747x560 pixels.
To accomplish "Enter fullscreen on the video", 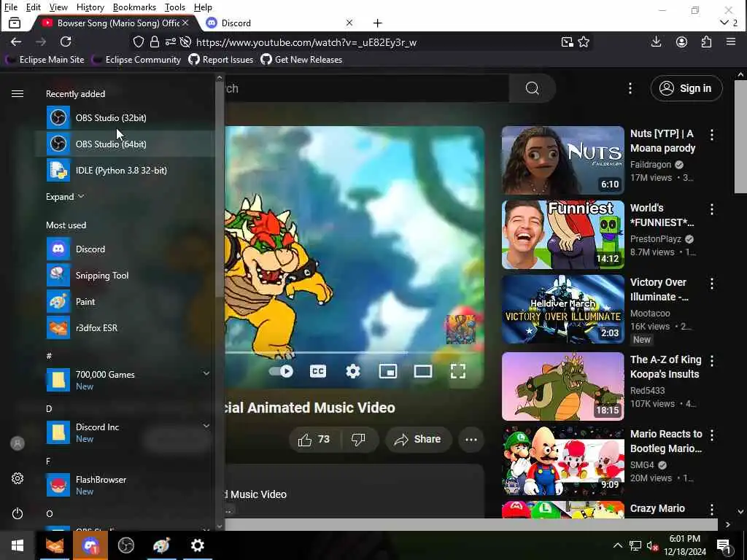I will (x=458, y=371).
